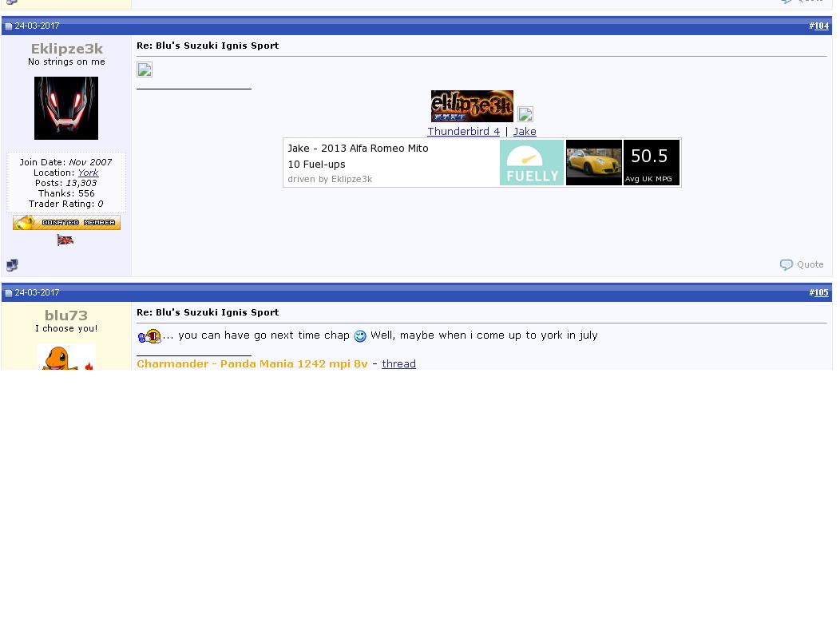Click the 50.5 Avg UK MPG badge
840x639 pixels.
coord(651,163)
